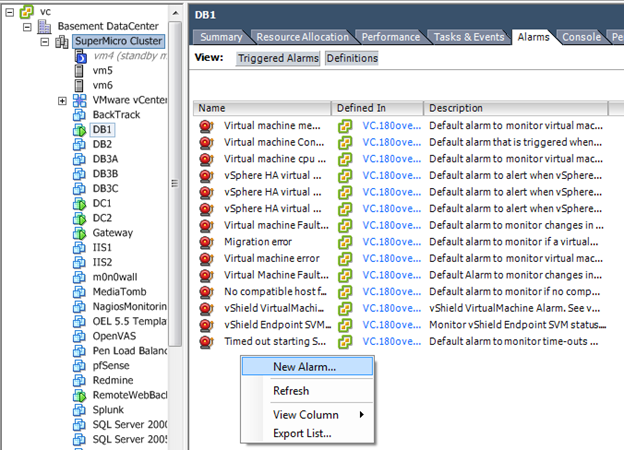Click vCenter icon in Migration error row
The height and width of the screenshot is (450, 624).
tap(345, 242)
